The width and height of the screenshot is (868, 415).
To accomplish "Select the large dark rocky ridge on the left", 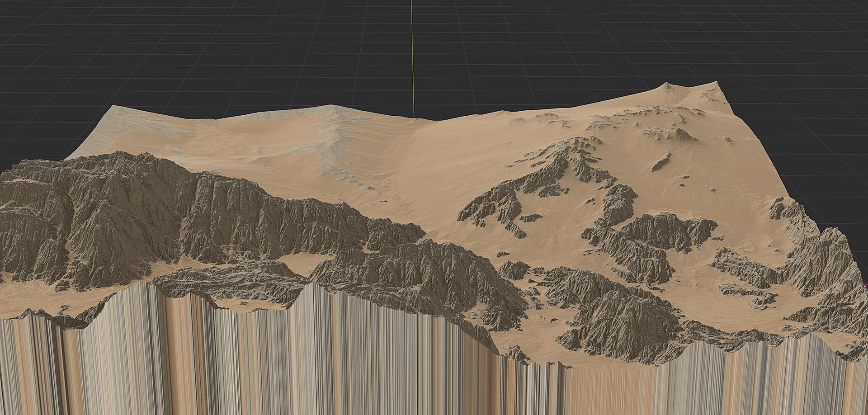I will click(136, 212).
